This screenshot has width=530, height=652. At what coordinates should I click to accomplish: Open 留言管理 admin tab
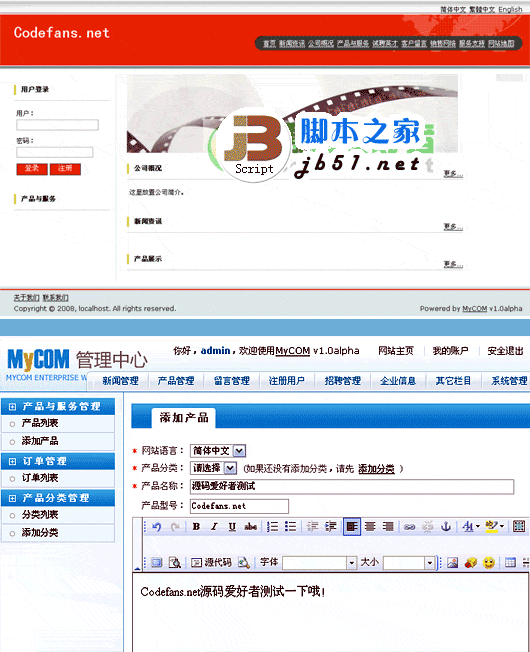pos(232,380)
